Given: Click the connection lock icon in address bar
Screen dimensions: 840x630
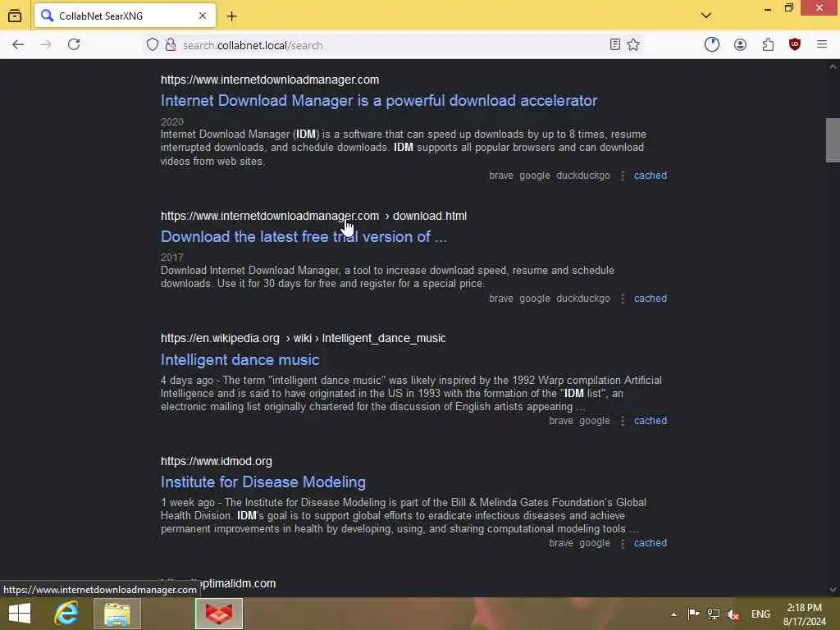Looking at the screenshot, I should [171, 45].
